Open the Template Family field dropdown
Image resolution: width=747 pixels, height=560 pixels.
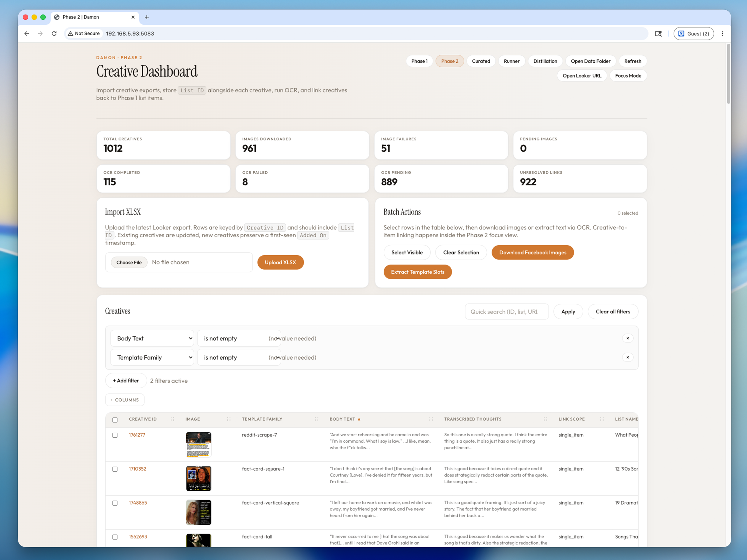tap(152, 357)
